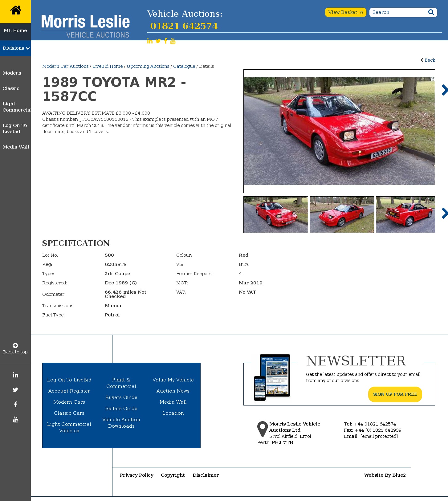Screen dimensions: 448x501
Task: Click the email protected address
Action: (379, 436)
